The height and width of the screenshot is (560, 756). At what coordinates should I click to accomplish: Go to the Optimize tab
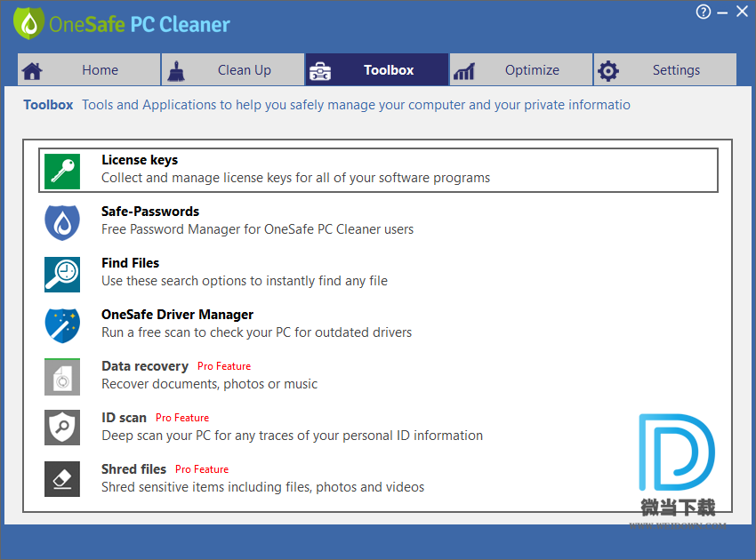(520, 70)
